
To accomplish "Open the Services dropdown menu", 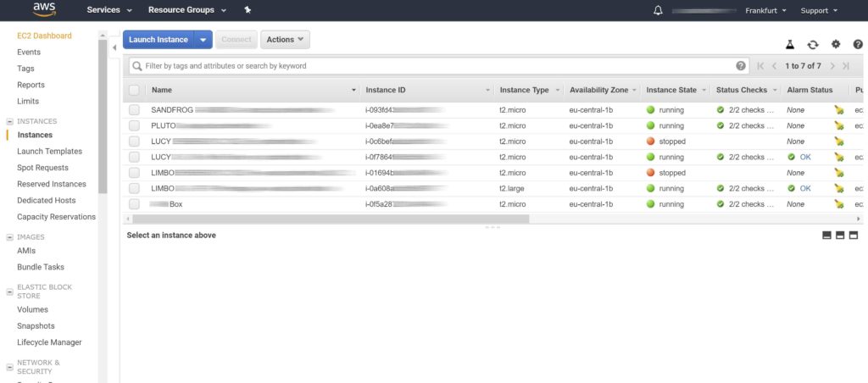I will click(x=109, y=10).
